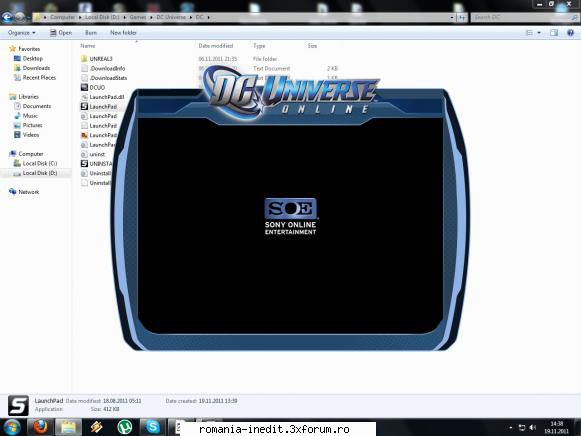Viewport: 581px width, 436px height.
Task: Click the DC Universe Online launcher logo
Action: click(290, 92)
